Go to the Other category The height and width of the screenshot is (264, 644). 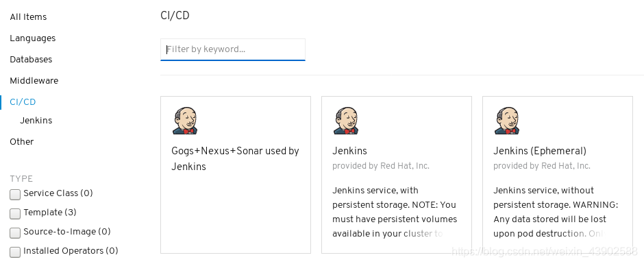[x=22, y=141]
